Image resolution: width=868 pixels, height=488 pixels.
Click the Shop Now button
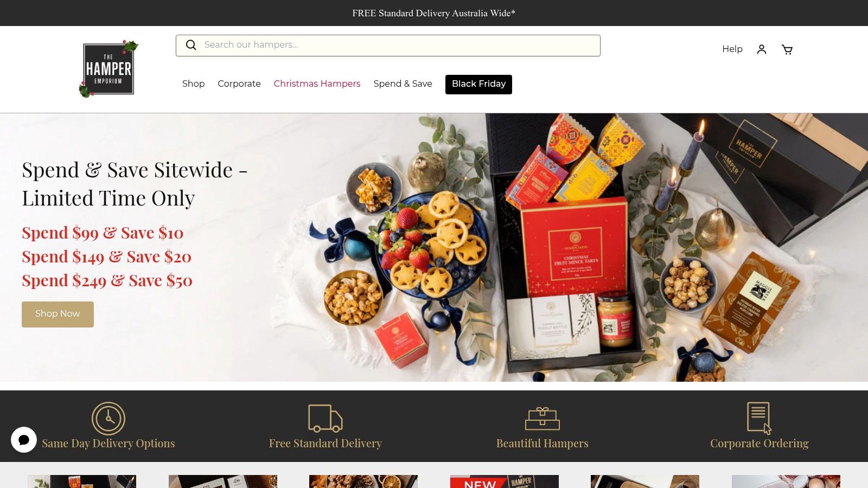58,314
